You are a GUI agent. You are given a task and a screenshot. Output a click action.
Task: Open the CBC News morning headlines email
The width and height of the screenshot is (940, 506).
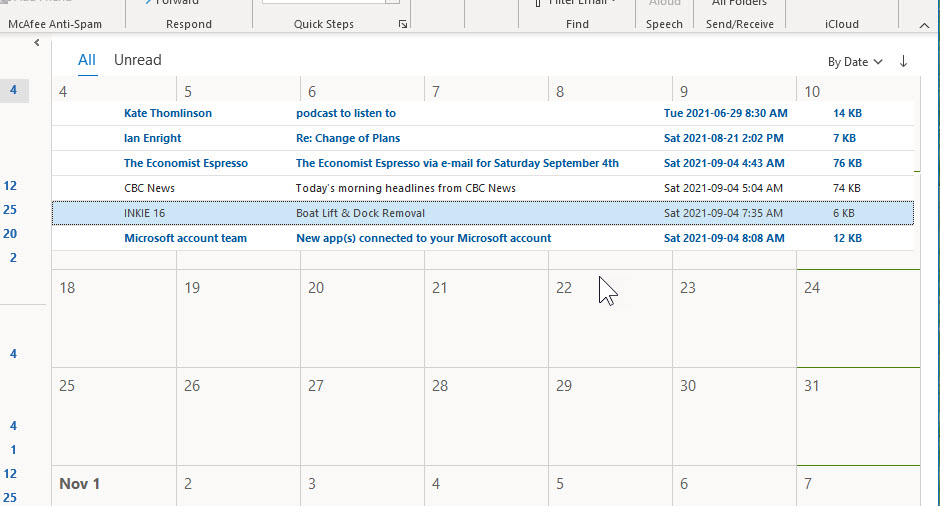click(x=405, y=188)
